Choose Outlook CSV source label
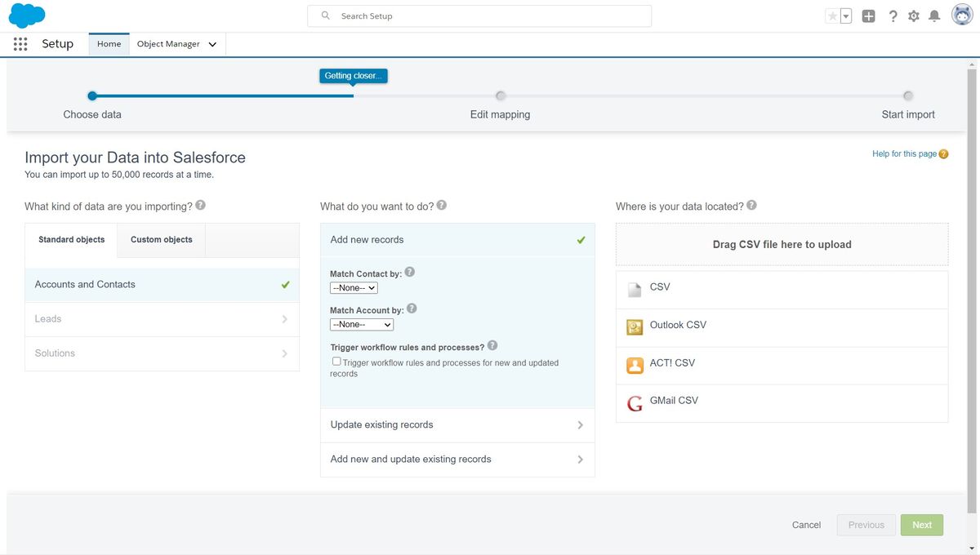 coord(678,325)
